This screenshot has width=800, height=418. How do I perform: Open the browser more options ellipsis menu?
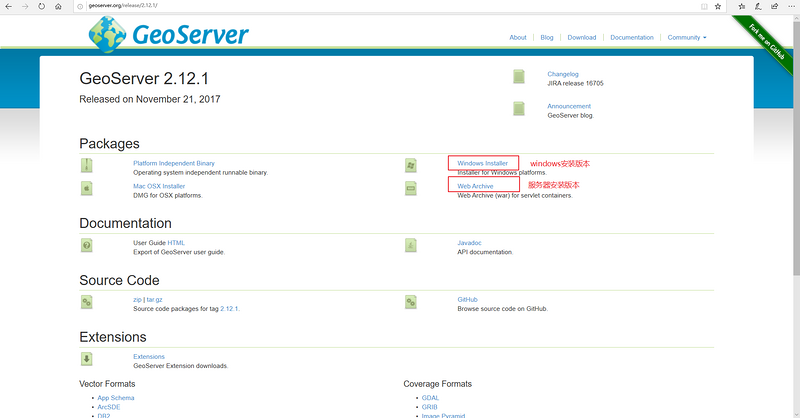pyautogui.click(x=791, y=6)
